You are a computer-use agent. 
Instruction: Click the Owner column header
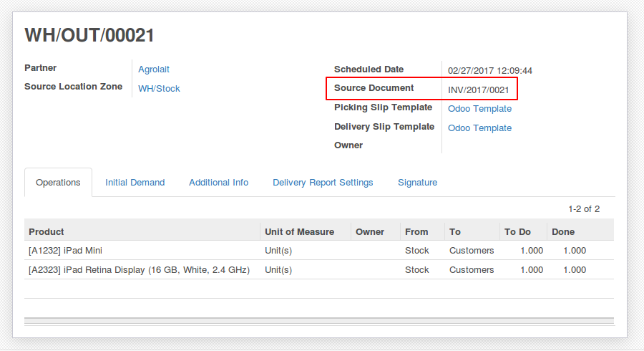coord(376,232)
